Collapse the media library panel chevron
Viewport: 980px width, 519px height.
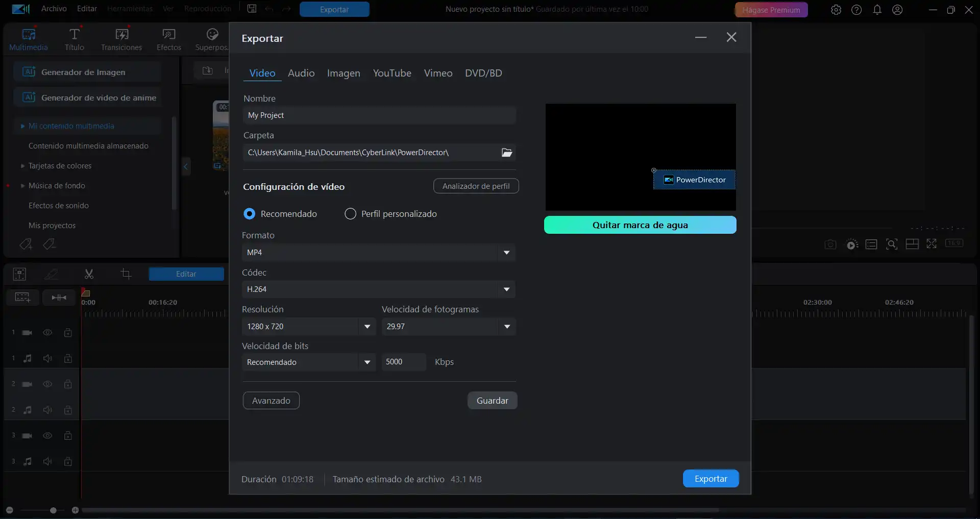186,166
